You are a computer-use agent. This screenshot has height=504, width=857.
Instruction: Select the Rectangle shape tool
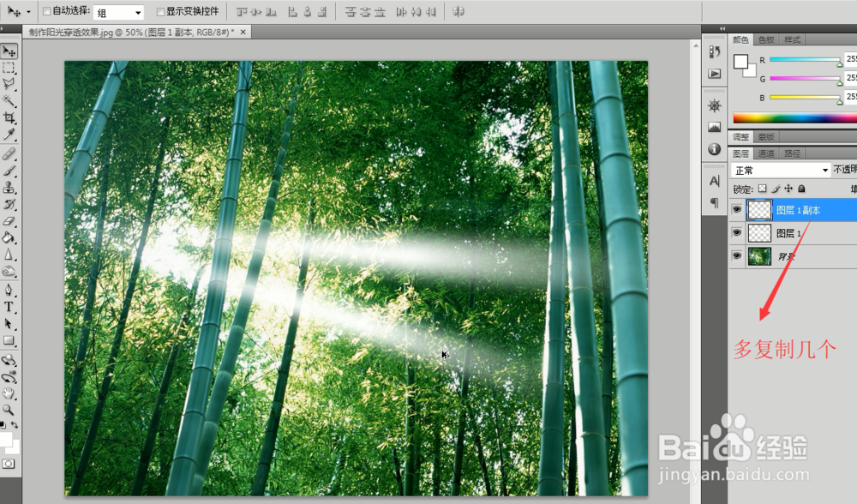9,340
